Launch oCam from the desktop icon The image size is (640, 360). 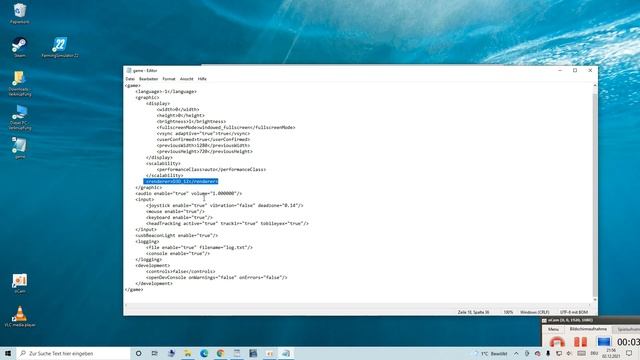pos(19,283)
